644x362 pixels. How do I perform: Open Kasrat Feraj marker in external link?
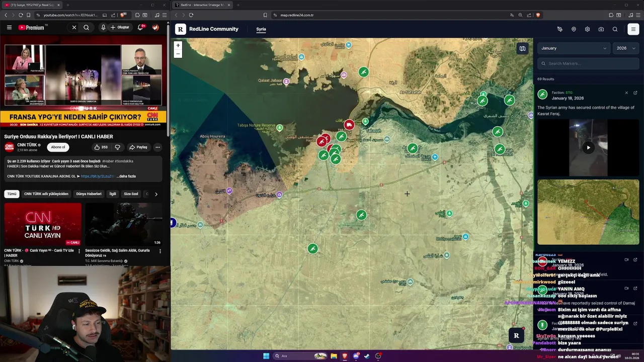(x=635, y=93)
